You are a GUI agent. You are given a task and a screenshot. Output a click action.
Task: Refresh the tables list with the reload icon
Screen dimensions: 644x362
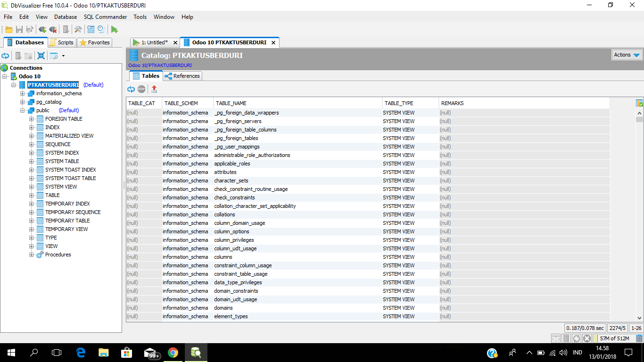pyautogui.click(x=131, y=89)
